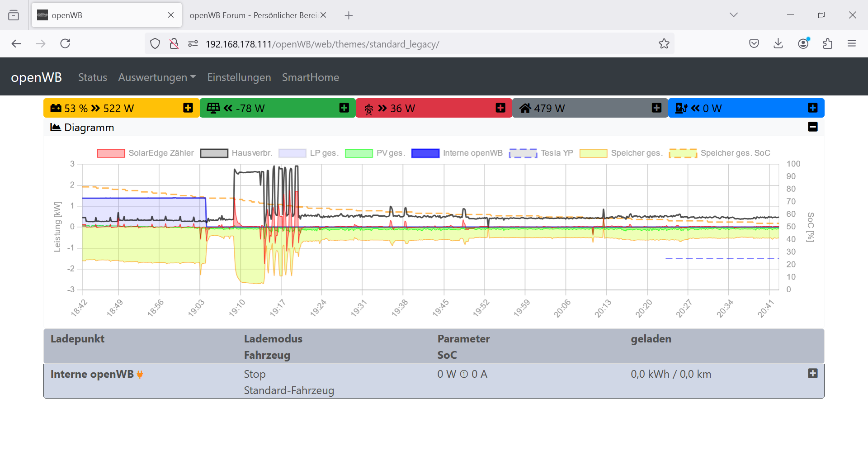The image size is (868, 456).
Task: Switch to the openWB Forum browser tab
Action: (x=253, y=15)
